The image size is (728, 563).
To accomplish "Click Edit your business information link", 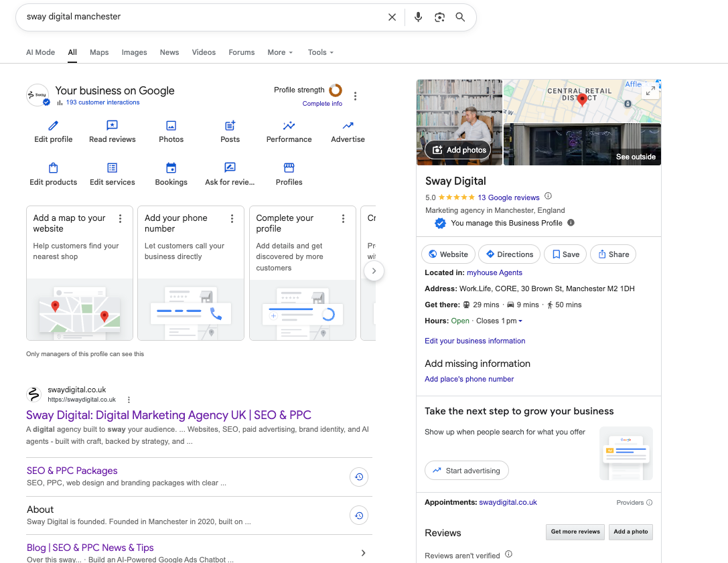I will 475,341.
